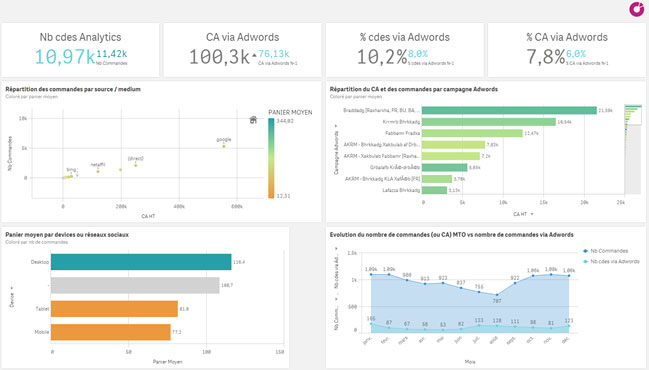Click 'Répartition des commandes par source / medium' title

tap(73, 89)
